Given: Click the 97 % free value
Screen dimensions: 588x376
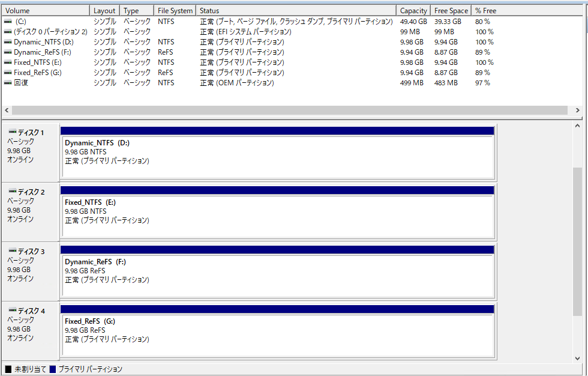Looking at the screenshot, I should (482, 82).
